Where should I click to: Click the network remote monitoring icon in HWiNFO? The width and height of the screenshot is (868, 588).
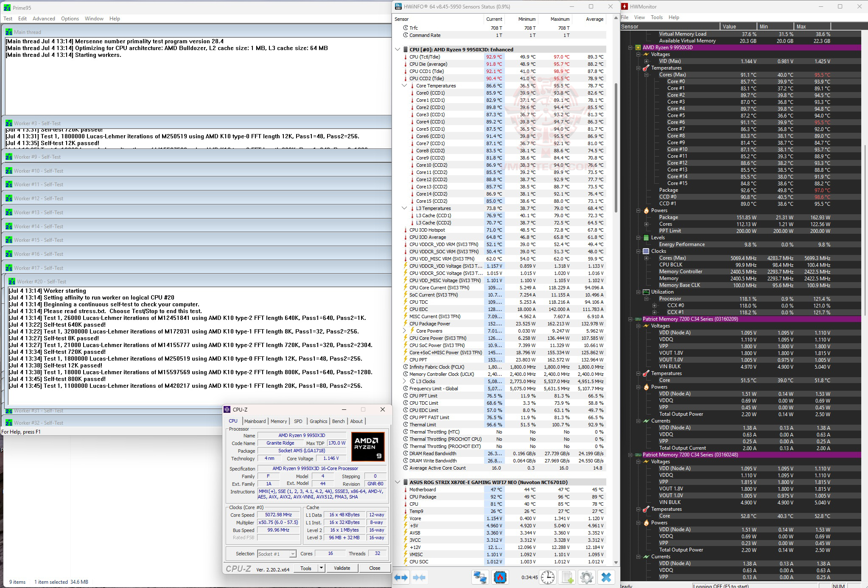tap(480, 577)
